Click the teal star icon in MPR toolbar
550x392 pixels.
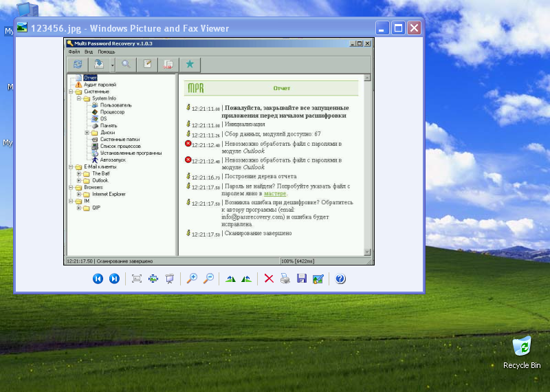(x=190, y=64)
